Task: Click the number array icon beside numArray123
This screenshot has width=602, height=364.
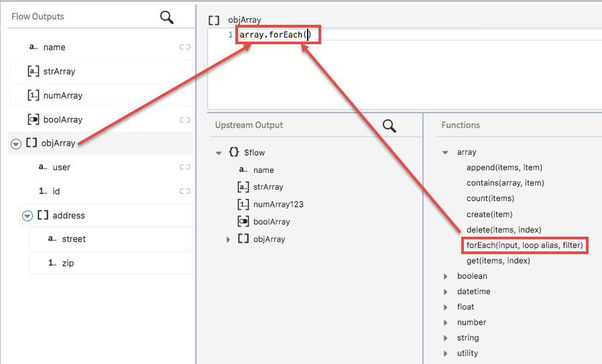Action: pyautogui.click(x=243, y=204)
